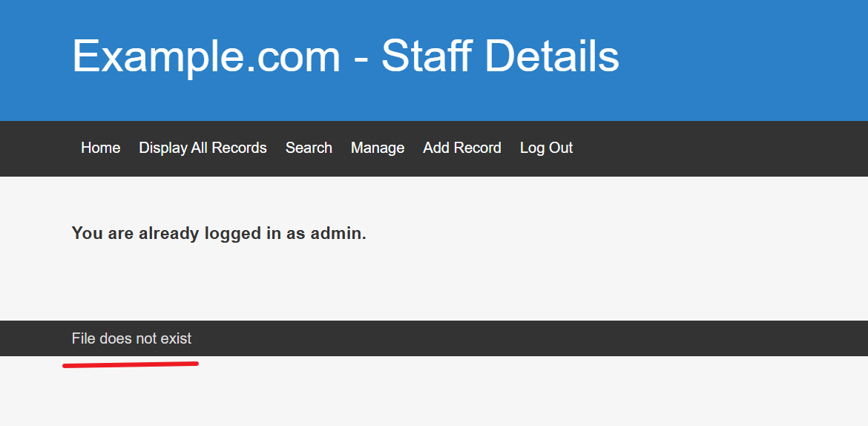The image size is (868, 426).
Task: Click the word "exist" in the footer message
Action: pyautogui.click(x=176, y=338)
